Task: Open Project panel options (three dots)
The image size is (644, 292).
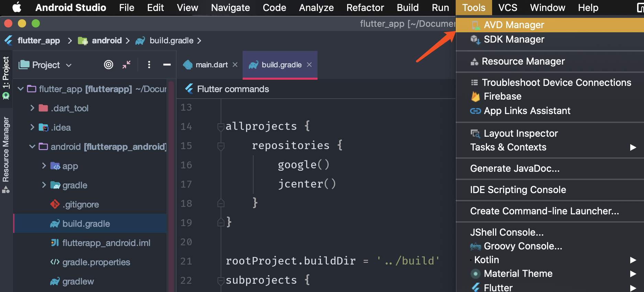Action: click(x=149, y=65)
